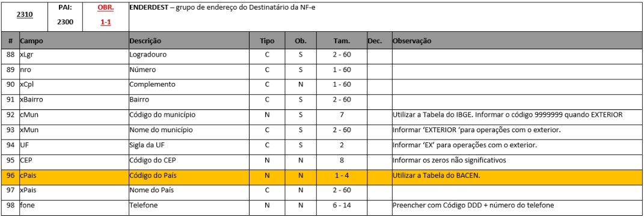Click the highlighted cPais row field name
The width and height of the screenshot is (644, 217).
(74, 176)
